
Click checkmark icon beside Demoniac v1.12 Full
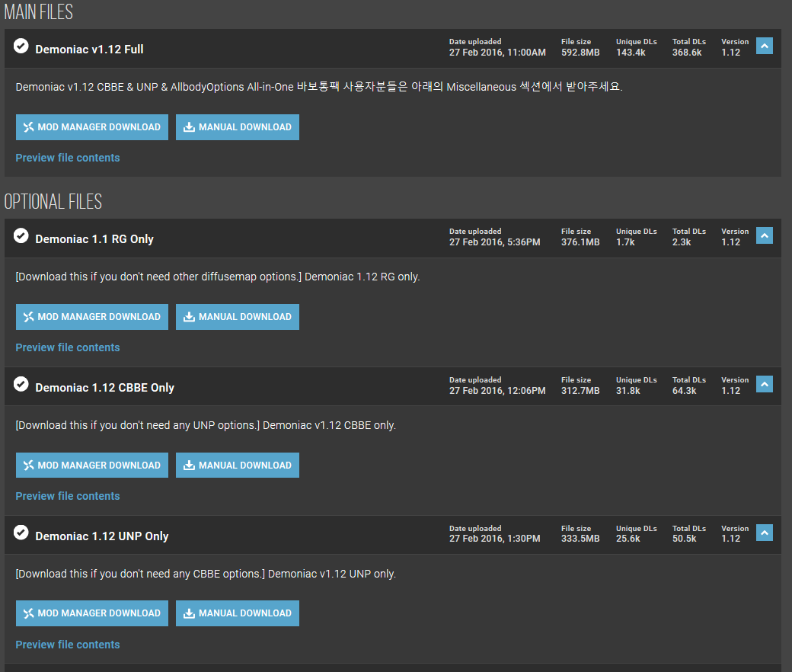click(21, 46)
